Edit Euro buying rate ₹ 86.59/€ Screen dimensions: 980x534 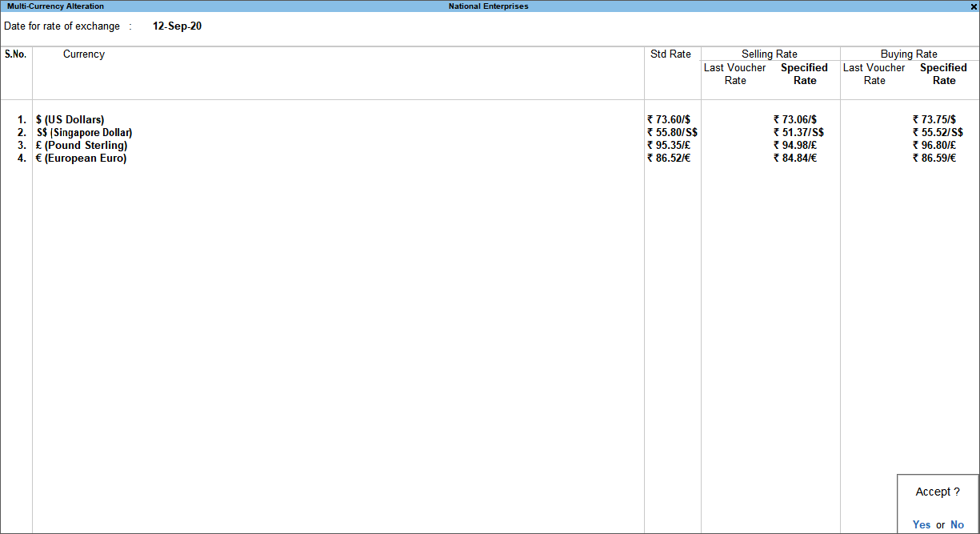coord(934,159)
